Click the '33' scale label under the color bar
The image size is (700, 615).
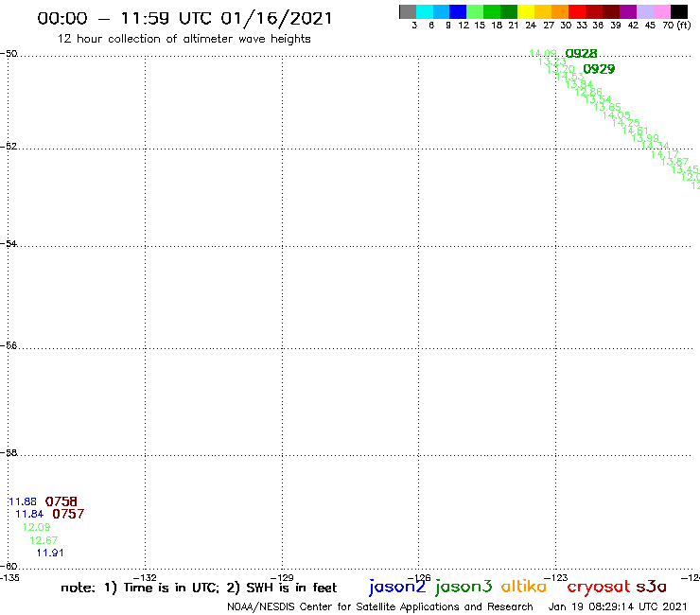(x=582, y=26)
